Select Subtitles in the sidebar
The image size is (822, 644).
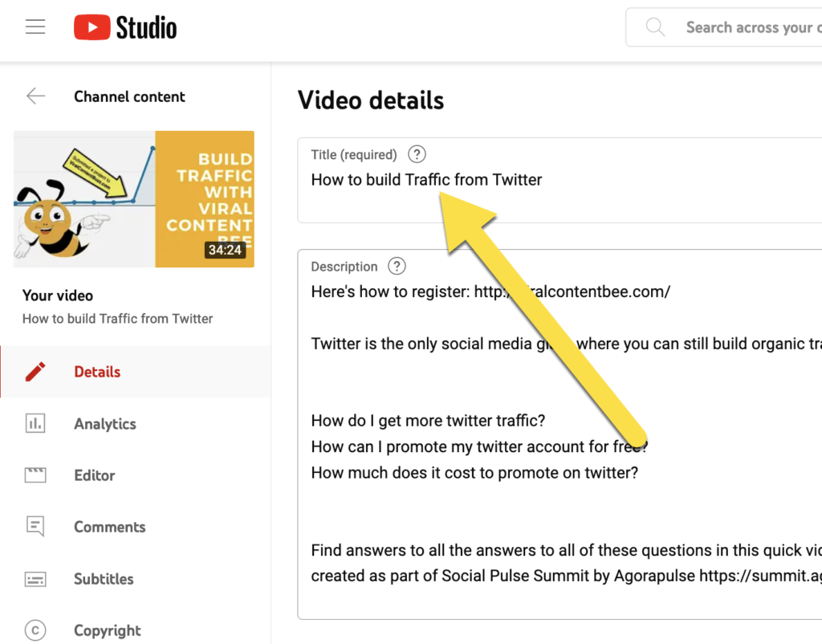[104, 579]
